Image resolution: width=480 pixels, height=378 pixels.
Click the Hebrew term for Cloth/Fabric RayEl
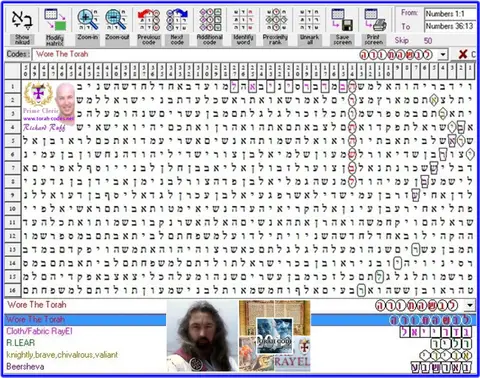pos(436,331)
